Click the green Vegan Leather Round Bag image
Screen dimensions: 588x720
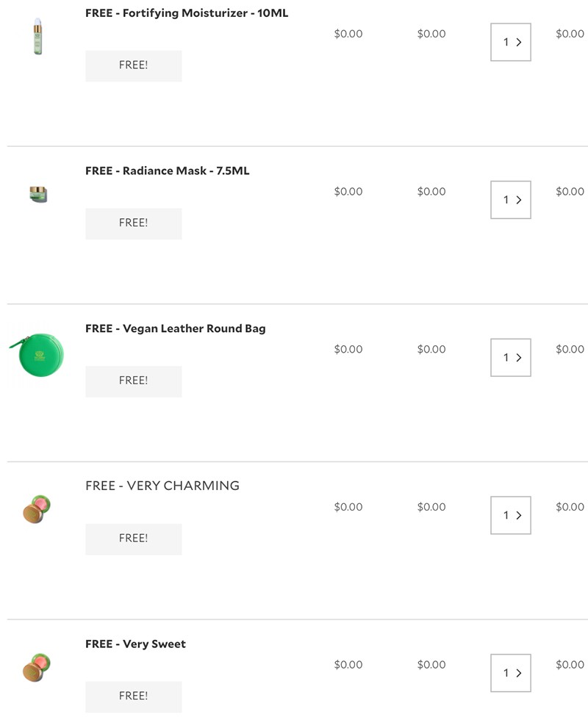click(x=37, y=356)
